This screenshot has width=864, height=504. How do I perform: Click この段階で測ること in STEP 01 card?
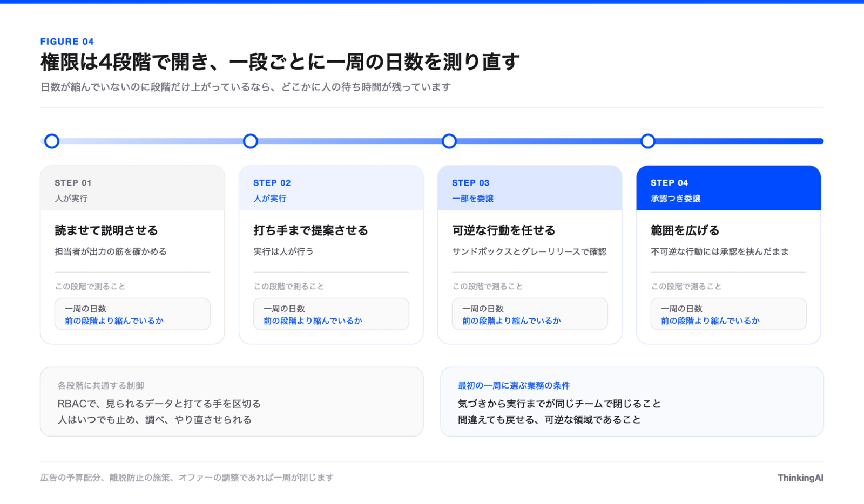(90, 287)
